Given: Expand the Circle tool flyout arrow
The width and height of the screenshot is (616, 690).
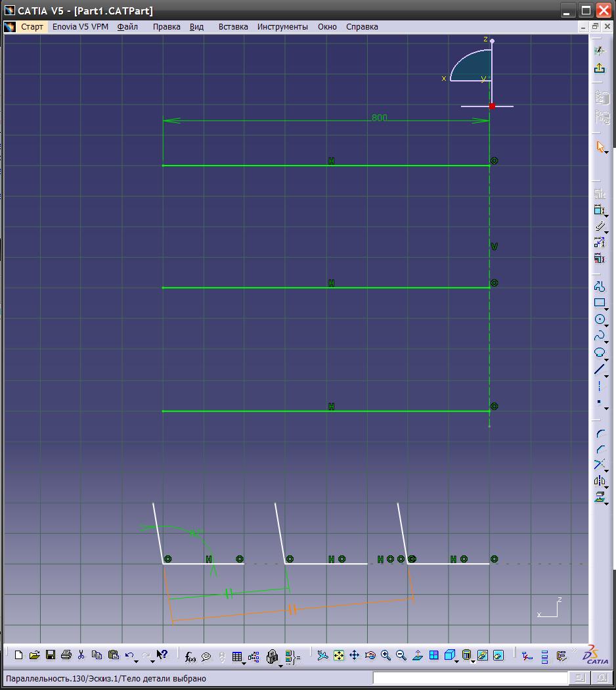Looking at the screenshot, I should 607,326.
